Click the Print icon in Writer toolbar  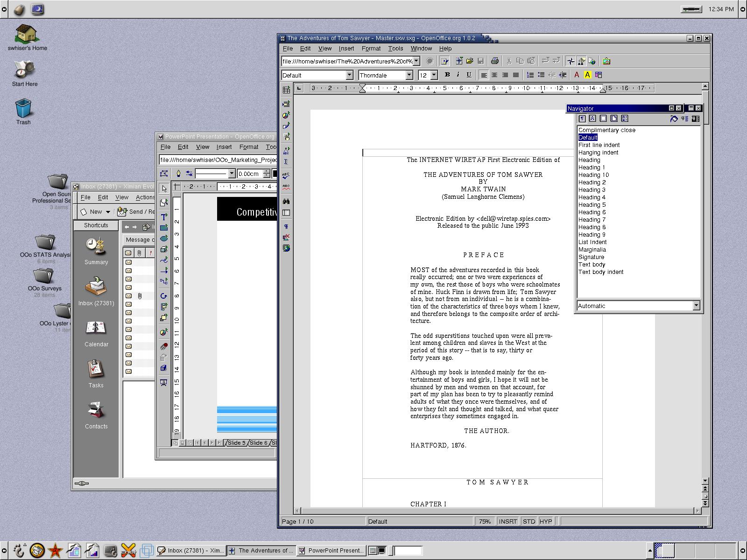(495, 61)
